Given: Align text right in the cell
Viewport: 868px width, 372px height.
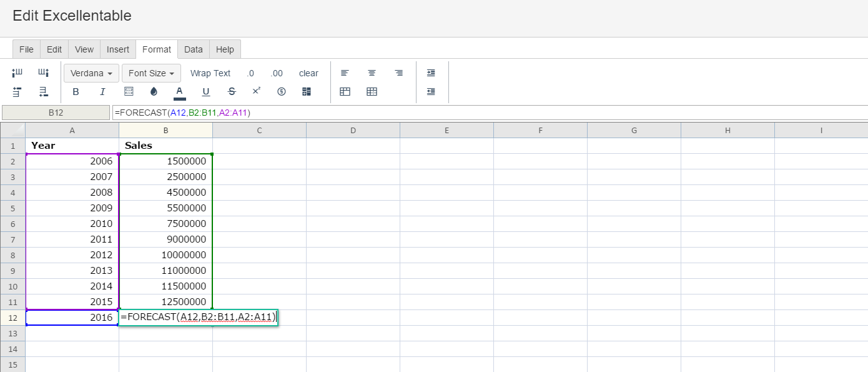Looking at the screenshot, I should pyautogui.click(x=398, y=73).
